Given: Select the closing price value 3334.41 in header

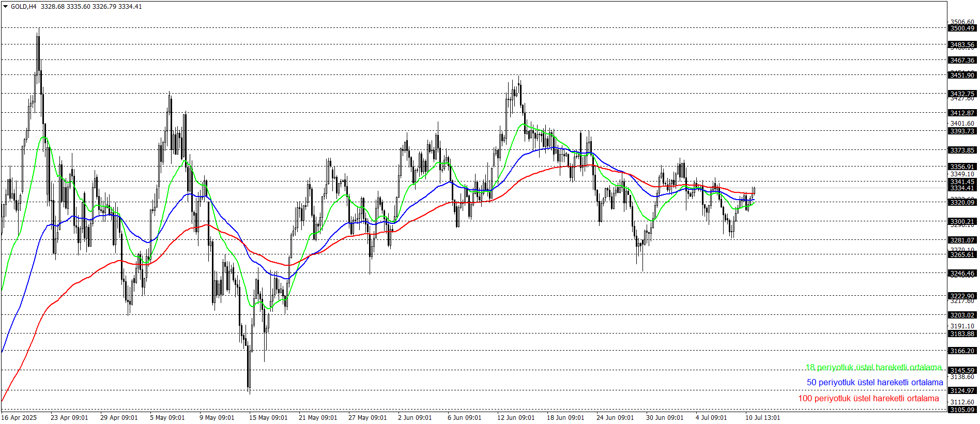Looking at the screenshot, I should coord(130,7).
